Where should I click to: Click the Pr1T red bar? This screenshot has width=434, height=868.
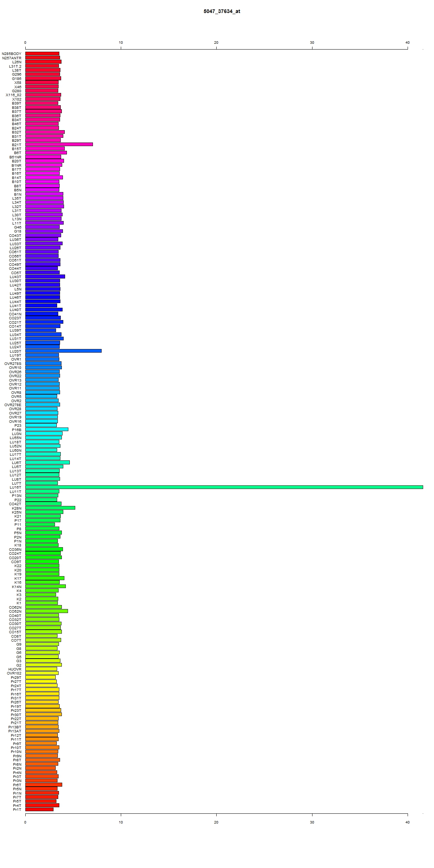tap(39, 809)
